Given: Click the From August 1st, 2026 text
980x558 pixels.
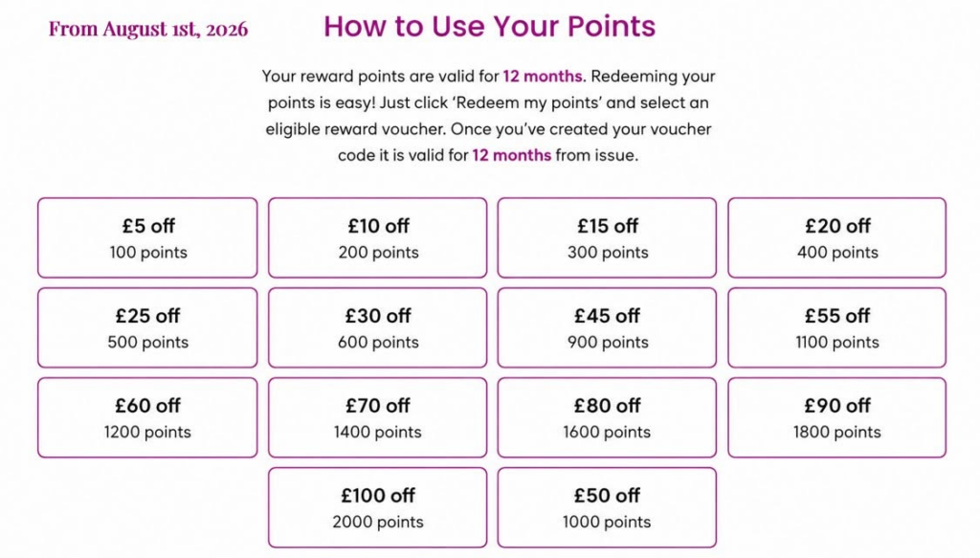Looking at the screenshot, I should click(148, 29).
